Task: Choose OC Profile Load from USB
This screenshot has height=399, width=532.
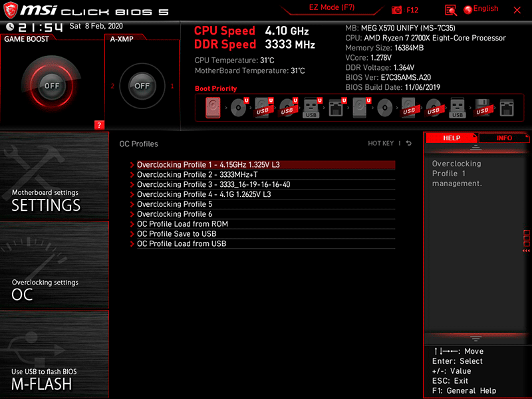Action: [266, 243]
